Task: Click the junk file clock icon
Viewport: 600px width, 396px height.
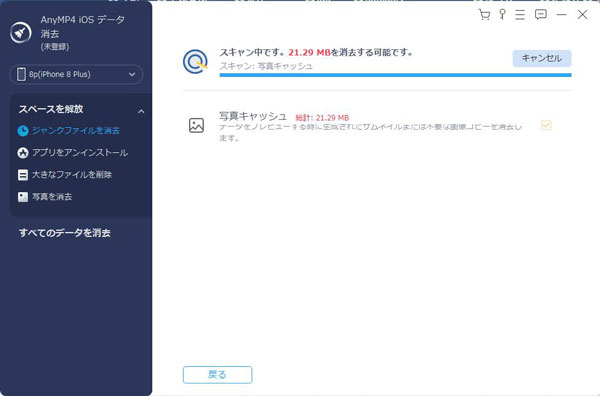Action: click(x=23, y=131)
